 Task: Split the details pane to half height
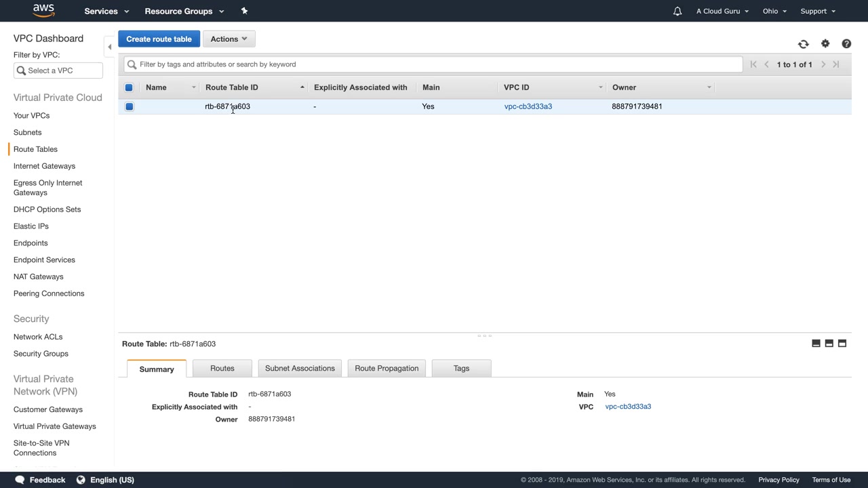[829, 344]
